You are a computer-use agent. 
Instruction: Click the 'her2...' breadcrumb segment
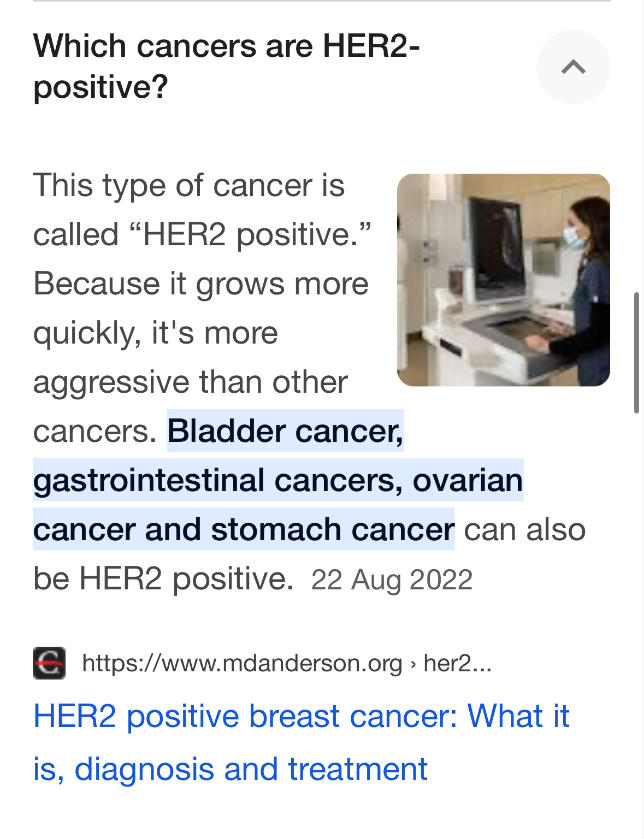[458, 663]
